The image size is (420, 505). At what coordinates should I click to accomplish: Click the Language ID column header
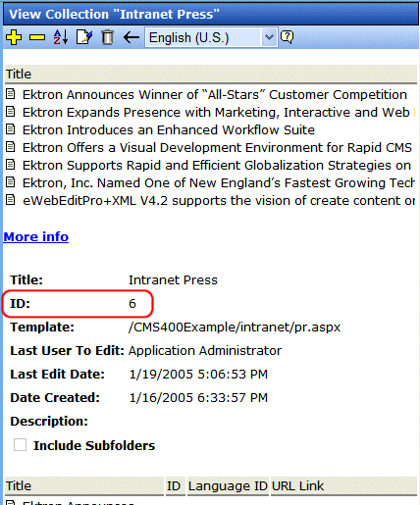pos(228,486)
